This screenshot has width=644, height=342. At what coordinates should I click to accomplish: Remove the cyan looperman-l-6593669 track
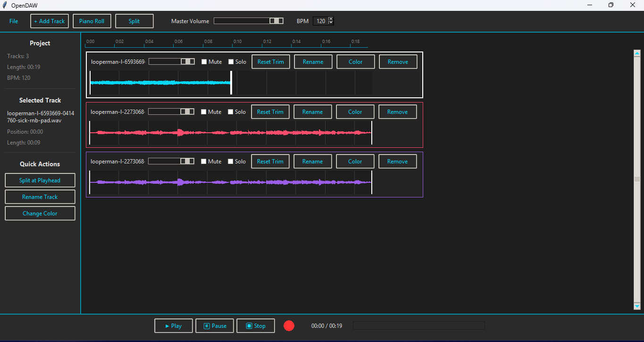(398, 62)
